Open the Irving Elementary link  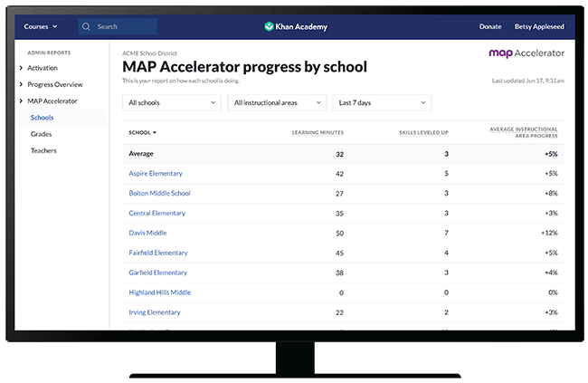point(155,312)
